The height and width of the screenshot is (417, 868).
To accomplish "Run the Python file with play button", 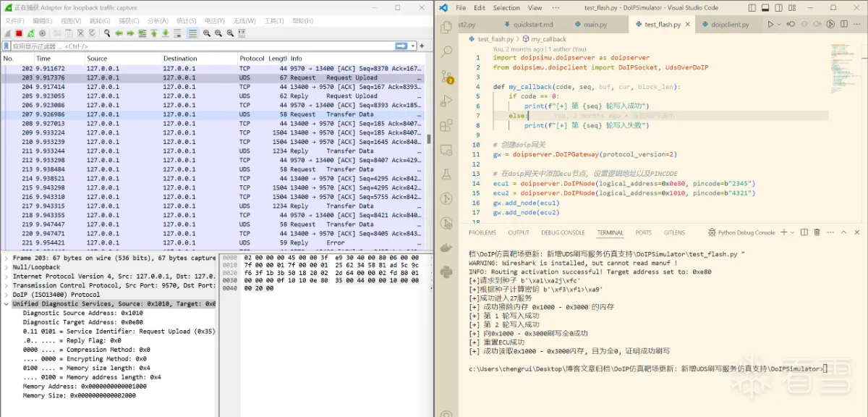I will point(771,24).
